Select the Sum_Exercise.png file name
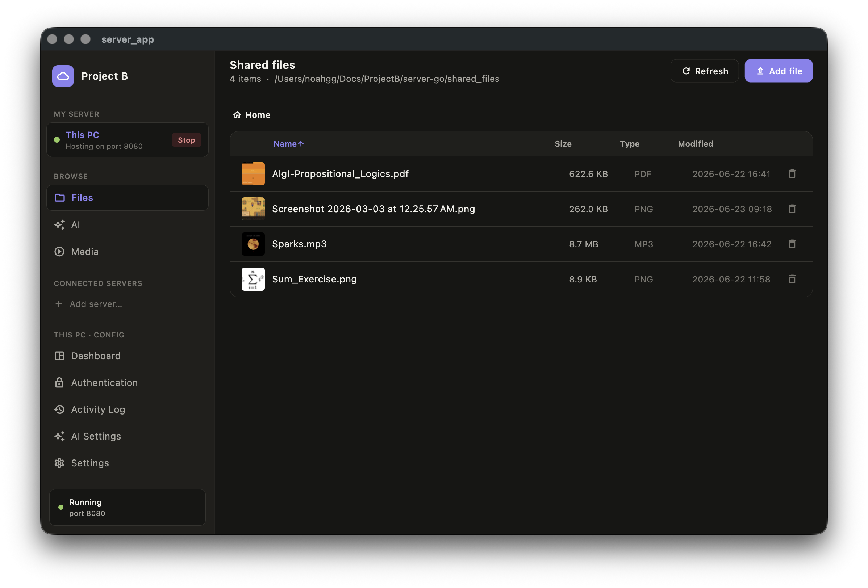 (x=314, y=279)
